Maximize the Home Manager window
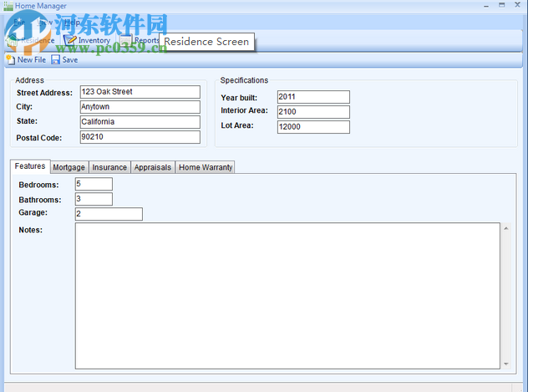 [502, 5]
